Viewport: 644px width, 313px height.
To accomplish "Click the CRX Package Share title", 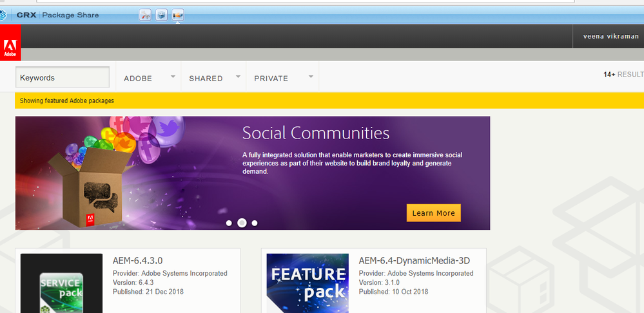I will 57,15.
